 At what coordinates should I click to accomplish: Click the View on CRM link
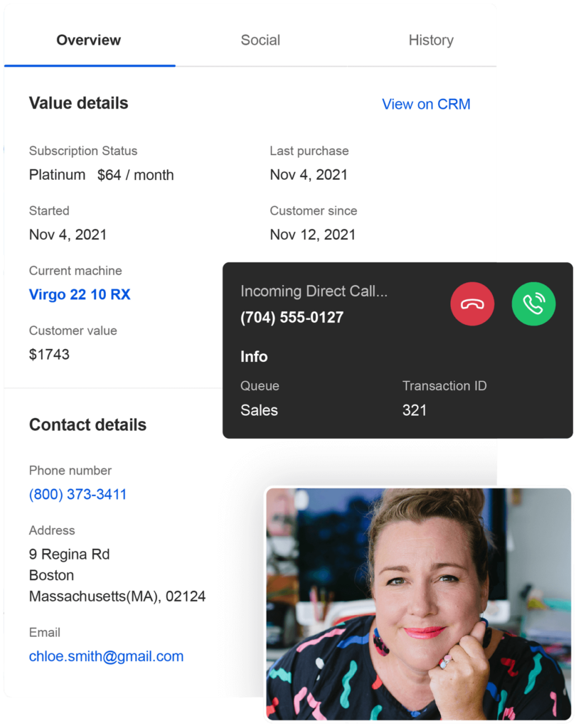point(426,104)
